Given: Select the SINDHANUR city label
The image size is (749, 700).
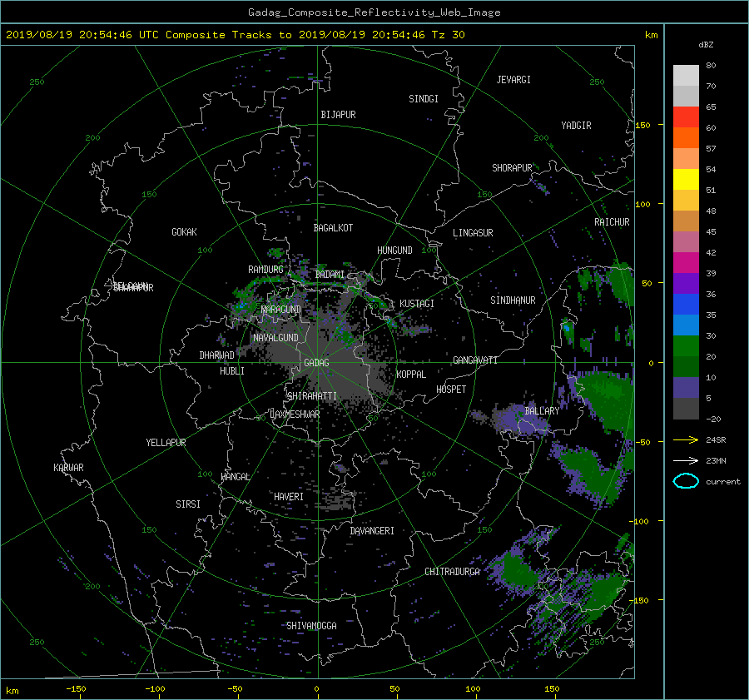Looking at the screenshot, I should pos(513,300).
